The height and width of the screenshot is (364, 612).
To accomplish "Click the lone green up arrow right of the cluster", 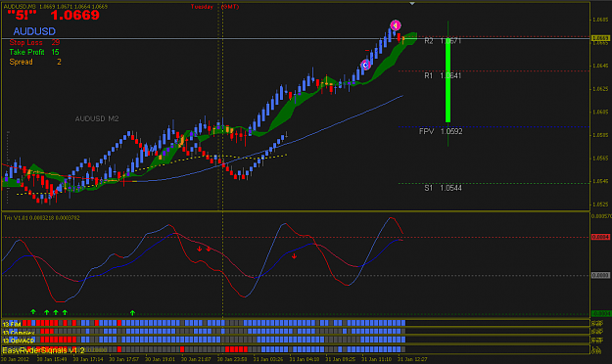I will (x=132, y=312).
